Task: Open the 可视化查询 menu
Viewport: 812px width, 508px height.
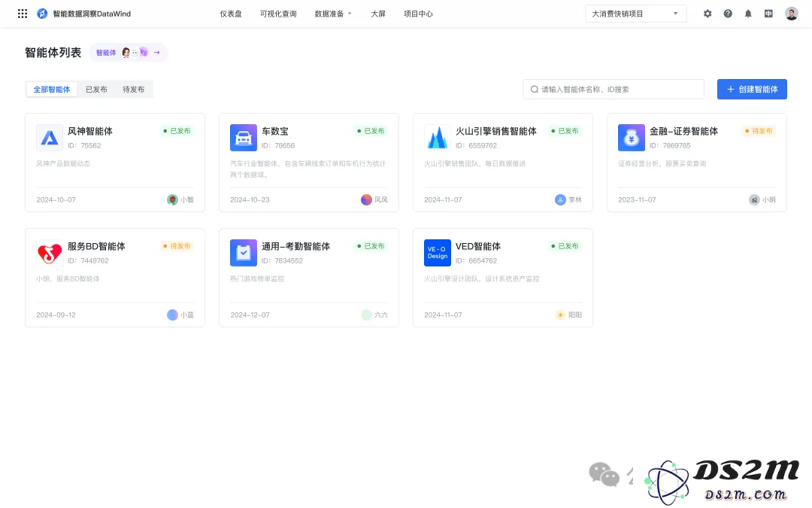Action: pyautogui.click(x=278, y=14)
